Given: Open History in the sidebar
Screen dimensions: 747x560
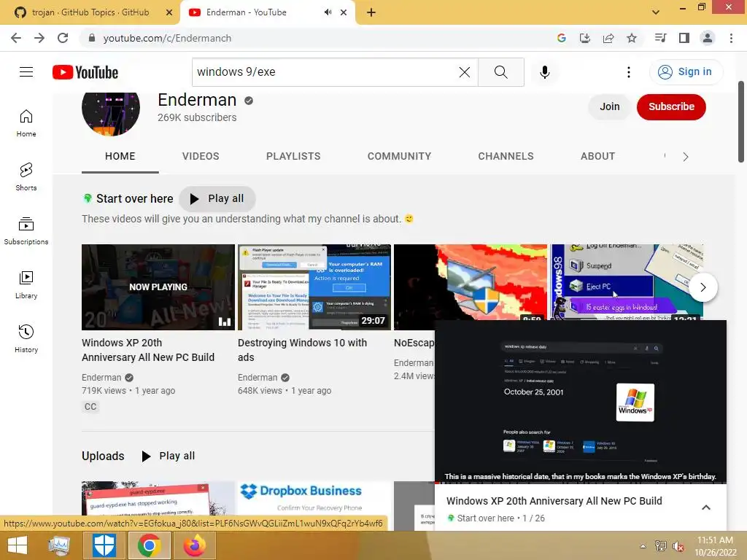Looking at the screenshot, I should point(26,338).
